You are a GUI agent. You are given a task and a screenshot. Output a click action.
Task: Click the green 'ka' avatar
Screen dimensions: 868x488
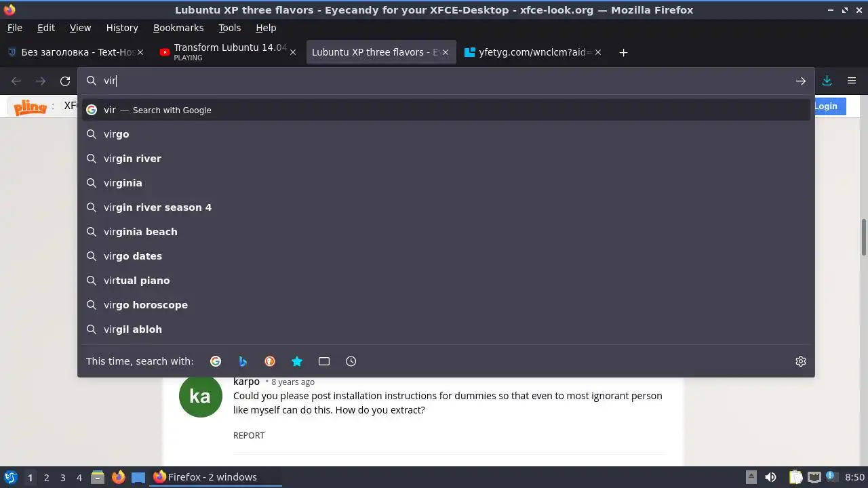pos(200,396)
